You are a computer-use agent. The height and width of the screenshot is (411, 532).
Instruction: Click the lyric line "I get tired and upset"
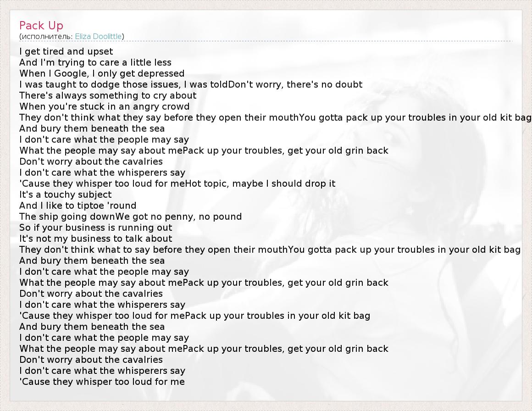click(66, 51)
